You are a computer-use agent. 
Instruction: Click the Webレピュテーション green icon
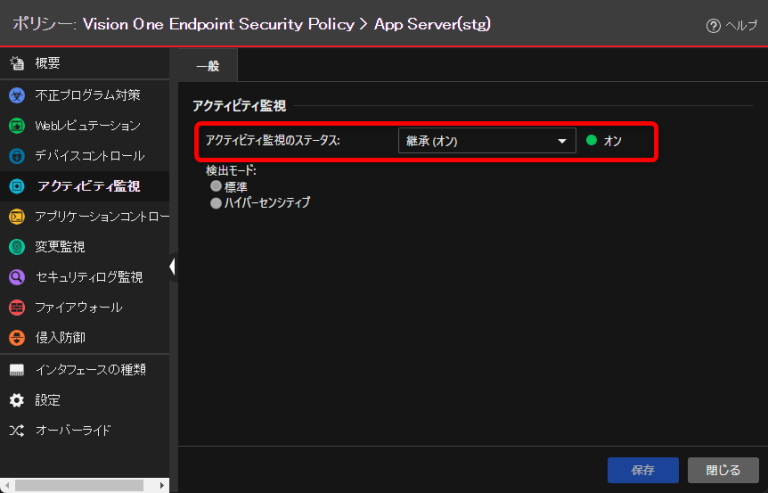(x=17, y=126)
